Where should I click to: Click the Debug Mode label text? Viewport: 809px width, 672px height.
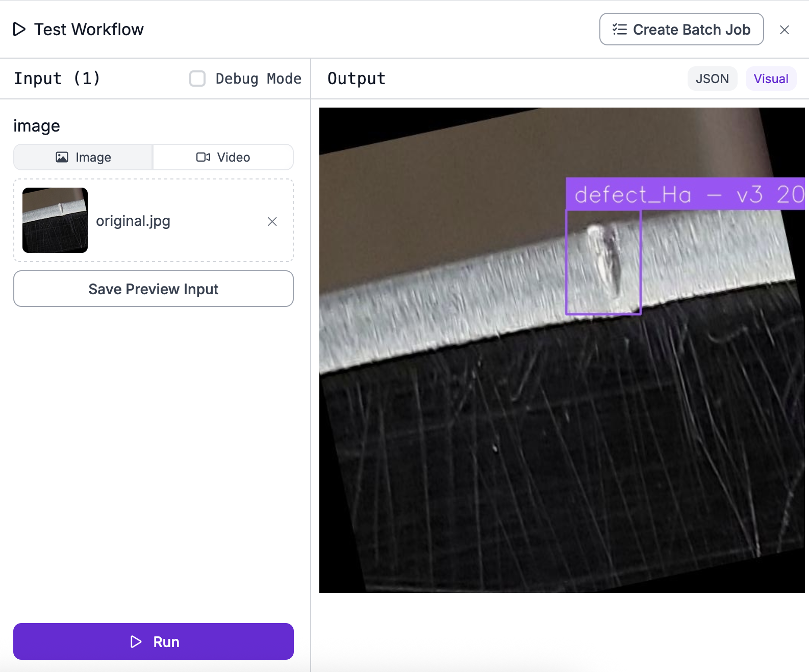pos(258,79)
